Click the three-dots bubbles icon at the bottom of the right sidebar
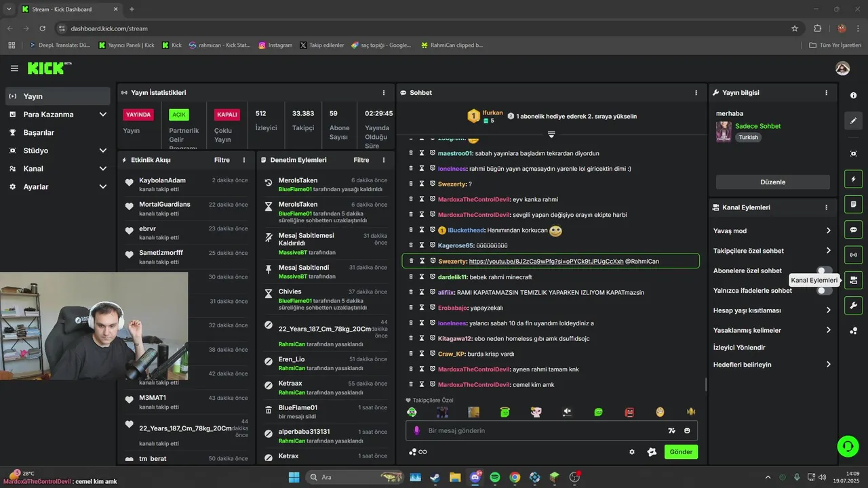868x488 pixels. point(853,331)
